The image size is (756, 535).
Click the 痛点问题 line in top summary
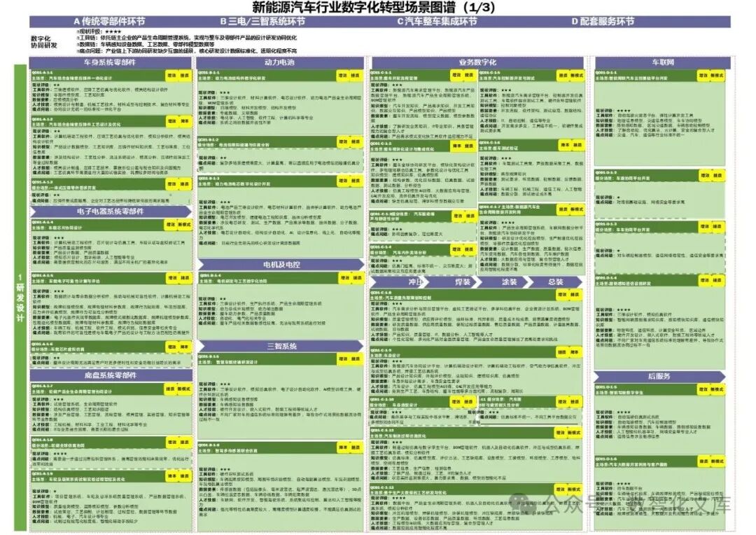click(x=187, y=50)
